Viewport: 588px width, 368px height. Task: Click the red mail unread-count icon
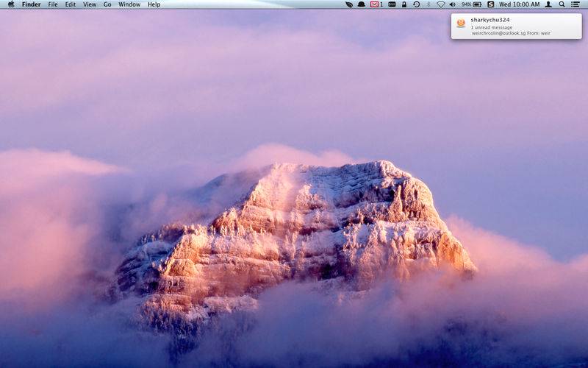pyautogui.click(x=376, y=4)
